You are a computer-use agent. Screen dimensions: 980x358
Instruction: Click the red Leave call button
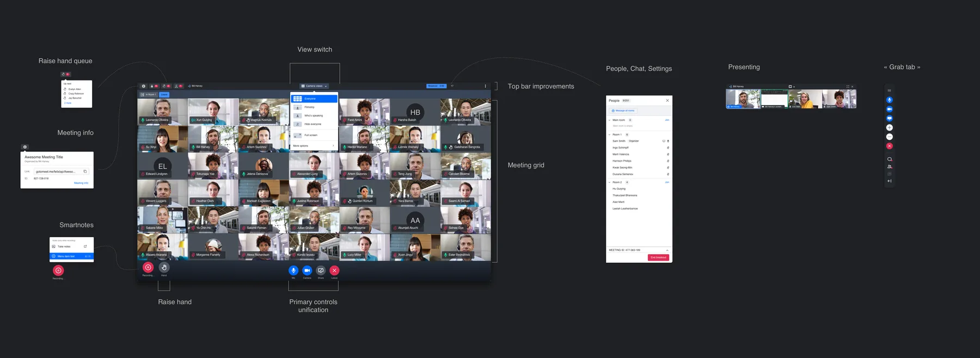[334, 270]
